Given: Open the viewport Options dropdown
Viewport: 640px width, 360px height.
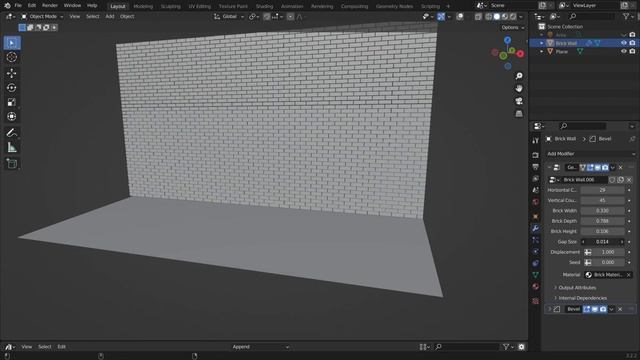Looking at the screenshot, I should [513, 27].
